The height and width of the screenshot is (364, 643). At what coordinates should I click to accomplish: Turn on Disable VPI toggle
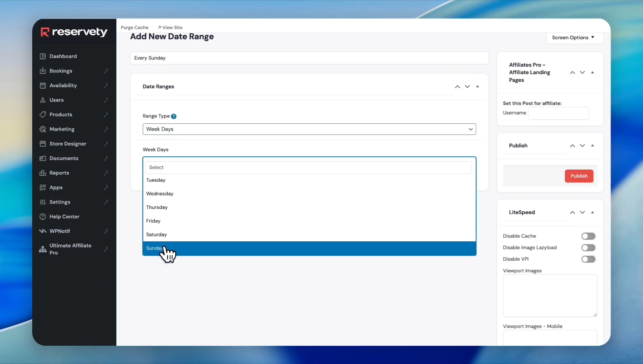coord(588,259)
